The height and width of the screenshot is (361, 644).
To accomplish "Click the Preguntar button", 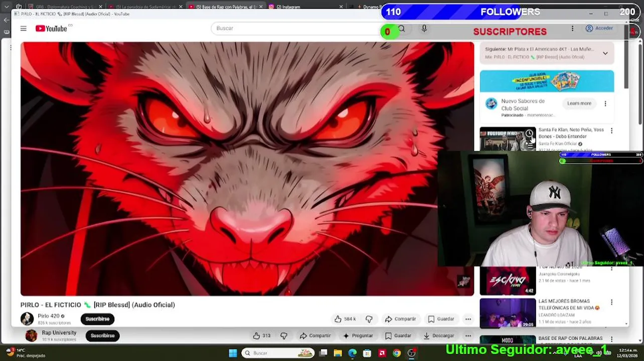I will pyautogui.click(x=358, y=335).
